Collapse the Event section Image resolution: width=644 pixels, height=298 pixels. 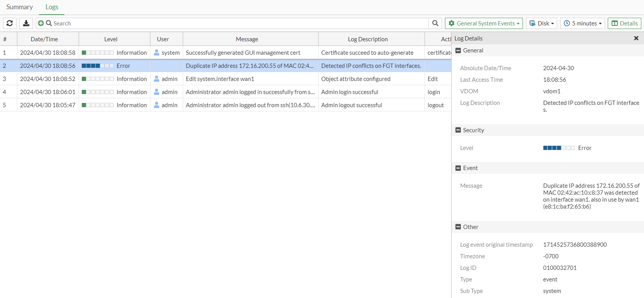click(458, 168)
